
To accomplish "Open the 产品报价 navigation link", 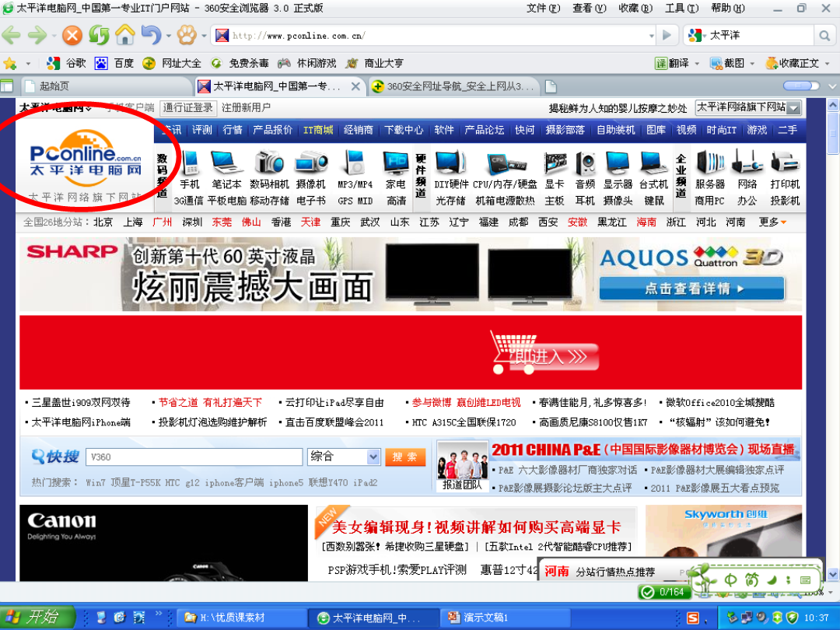I will pyautogui.click(x=273, y=130).
